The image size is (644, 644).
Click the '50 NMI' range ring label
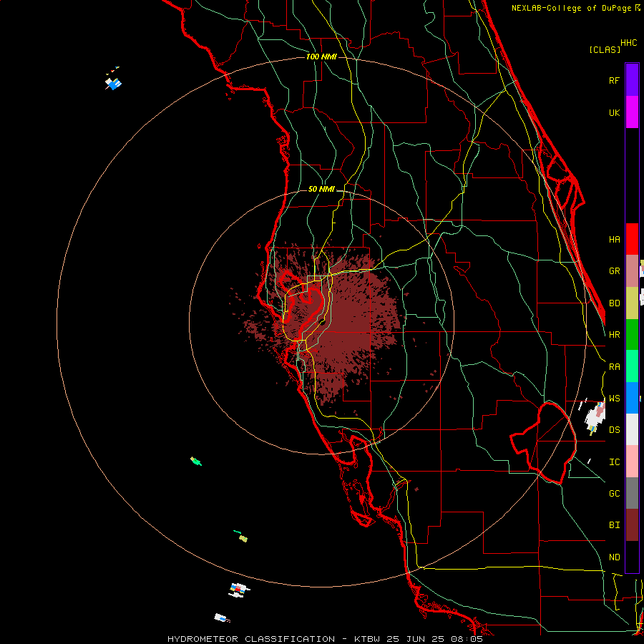[321, 190]
